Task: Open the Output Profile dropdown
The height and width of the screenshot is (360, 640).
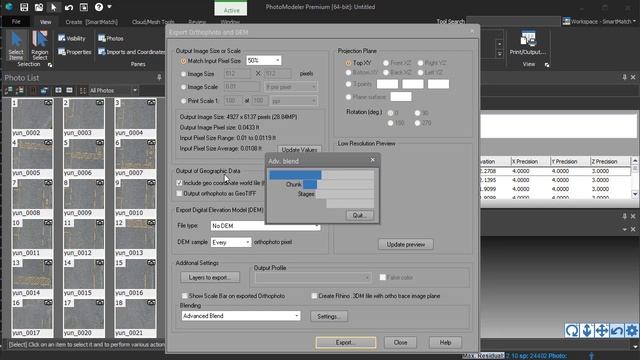Action: point(313,278)
